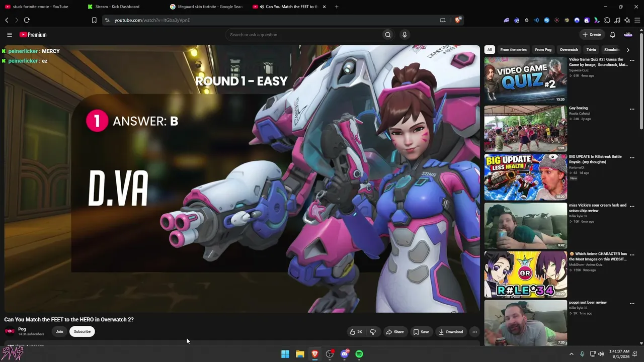Open options for the Gay boxing video
Image resolution: width=644 pixels, height=362 pixels.
pyautogui.click(x=632, y=109)
